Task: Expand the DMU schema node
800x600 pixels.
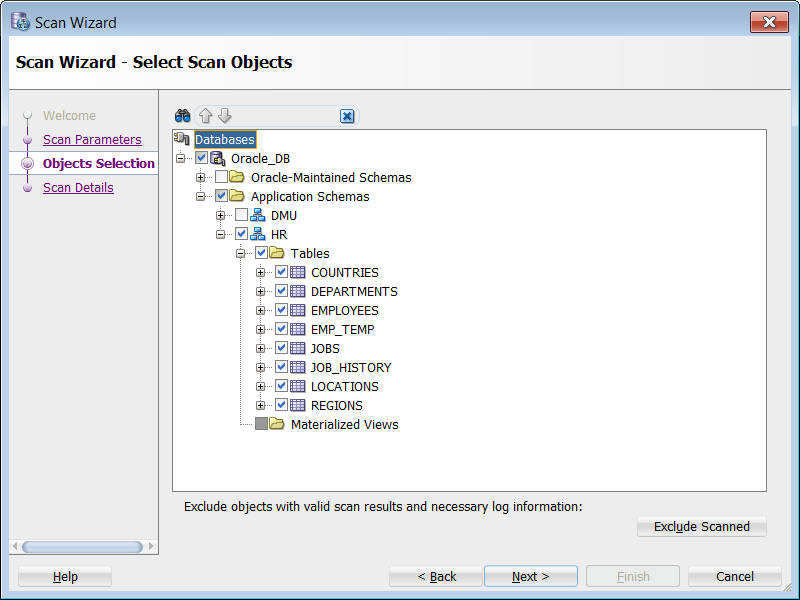Action: [x=220, y=215]
